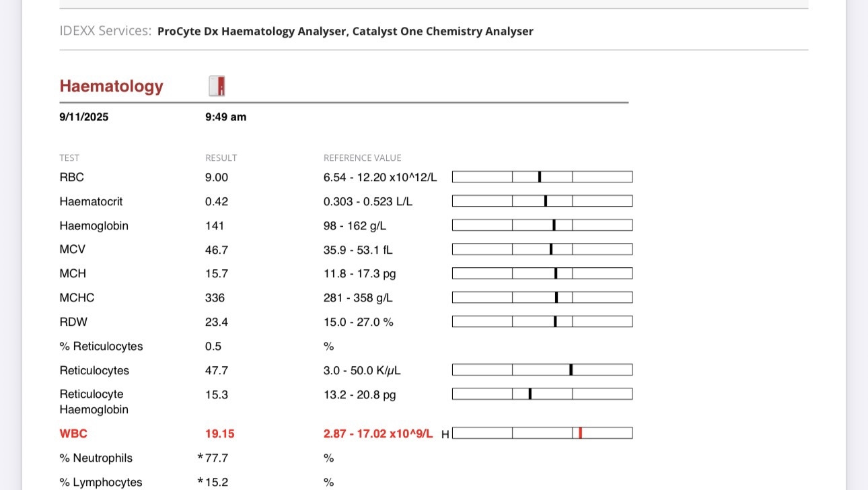Select the Haemoglobin result 141

coord(214,226)
